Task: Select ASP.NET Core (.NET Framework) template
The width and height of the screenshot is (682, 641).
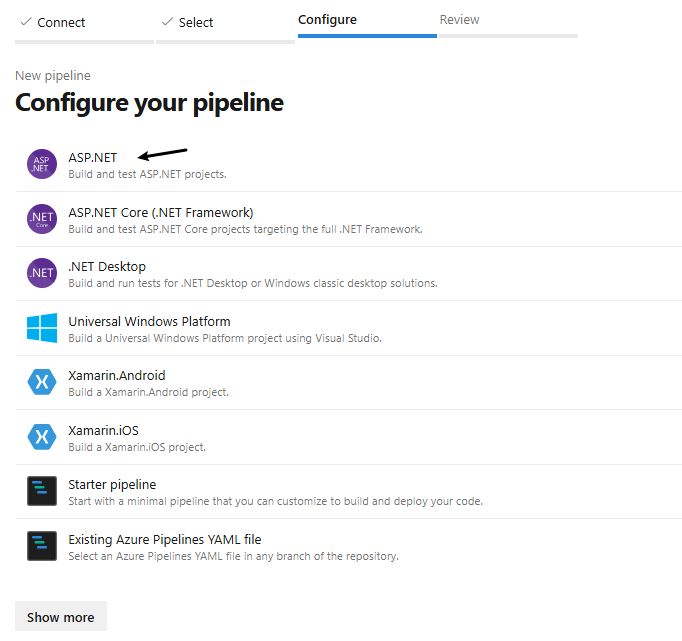Action: 161,213
